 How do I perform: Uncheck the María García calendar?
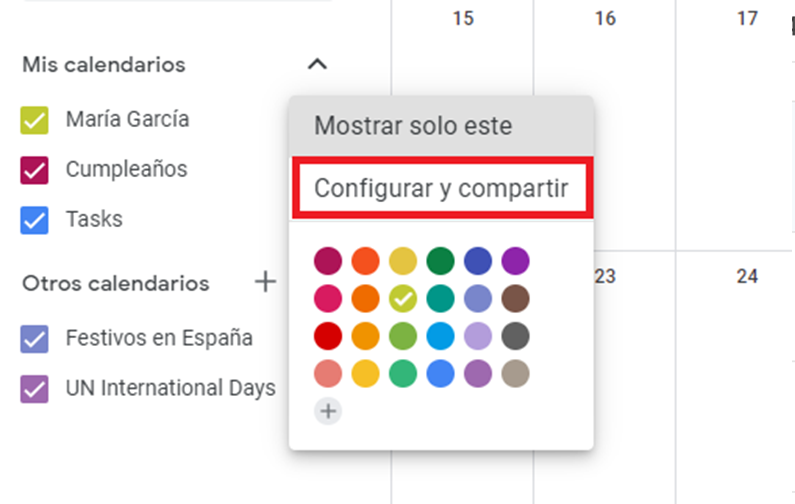pyautogui.click(x=35, y=120)
